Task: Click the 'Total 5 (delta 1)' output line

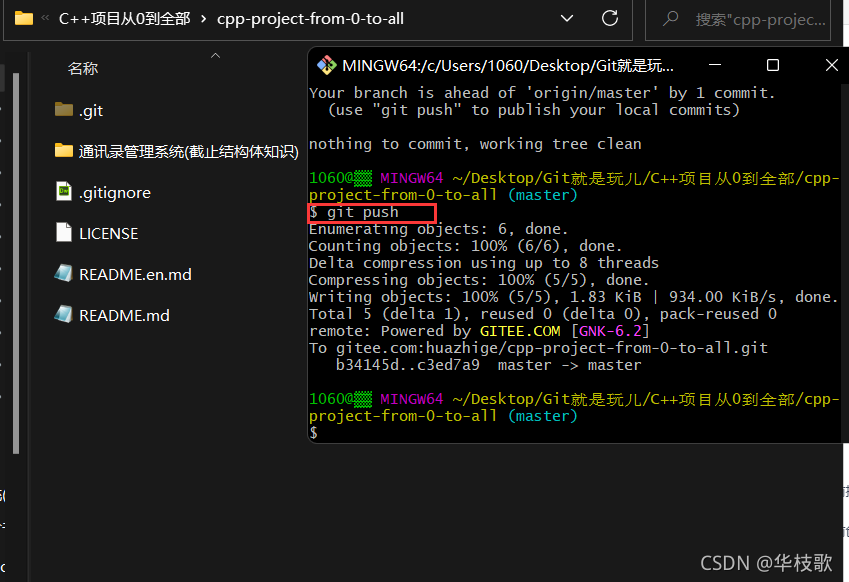Action: [x=543, y=315]
